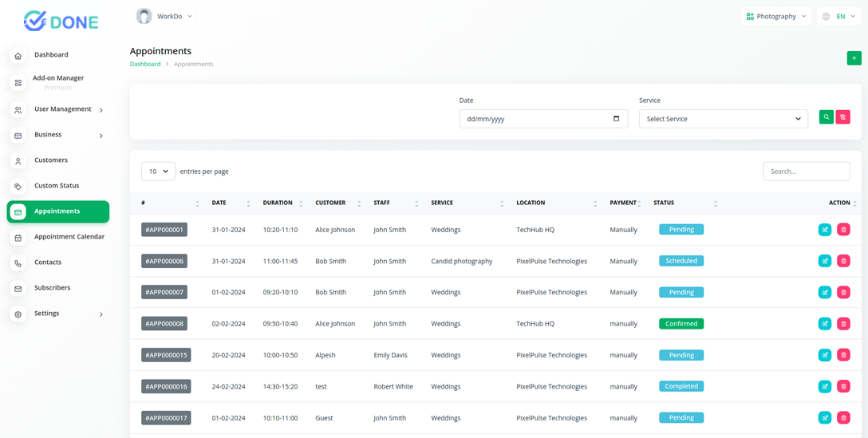
Task: Delete appointment #APP000008
Action: point(843,323)
